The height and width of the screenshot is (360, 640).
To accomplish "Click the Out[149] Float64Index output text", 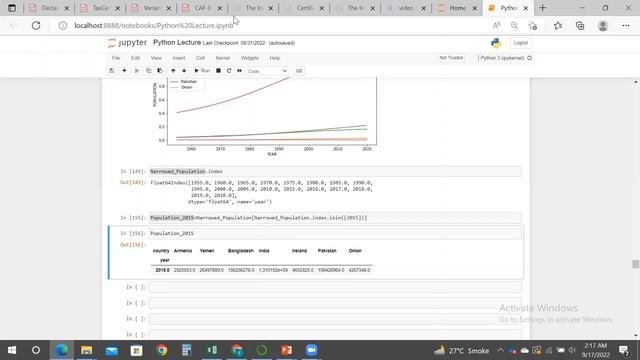I will [261, 192].
